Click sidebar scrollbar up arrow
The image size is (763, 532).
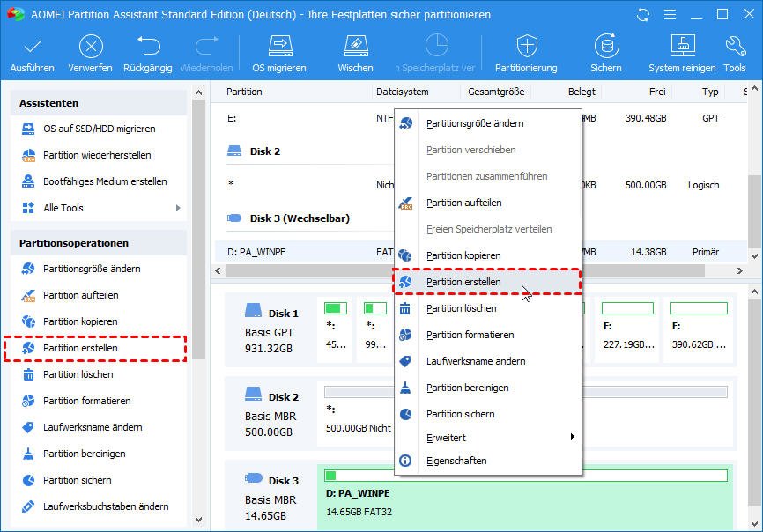[x=198, y=92]
